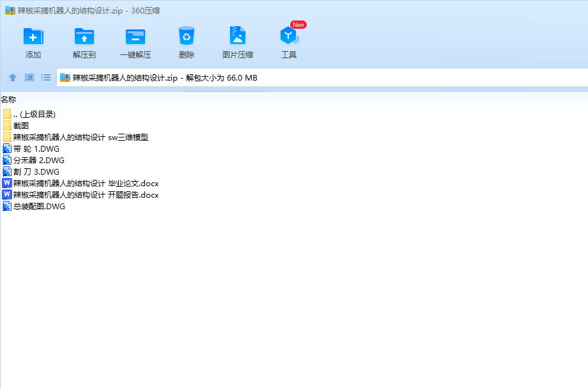Switch to thumbnail view mode icon
This screenshot has width=588, height=389.
pos(29,77)
